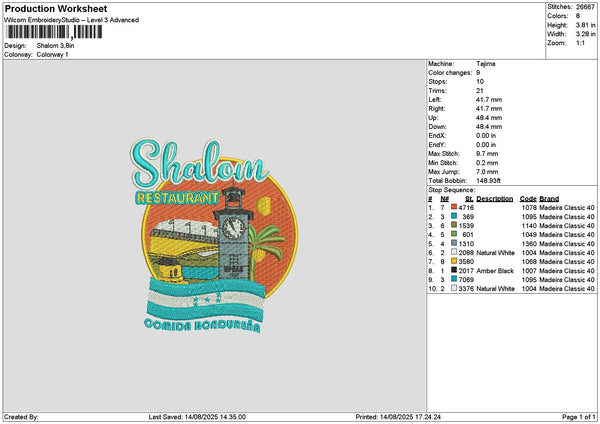
Task: Pick the olive swatch in stop 3
Action: coord(455,225)
